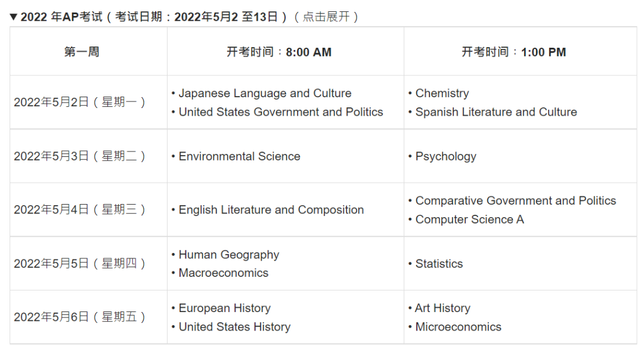
Task: Click Spanish Literature and Culture
Action: click(x=496, y=112)
